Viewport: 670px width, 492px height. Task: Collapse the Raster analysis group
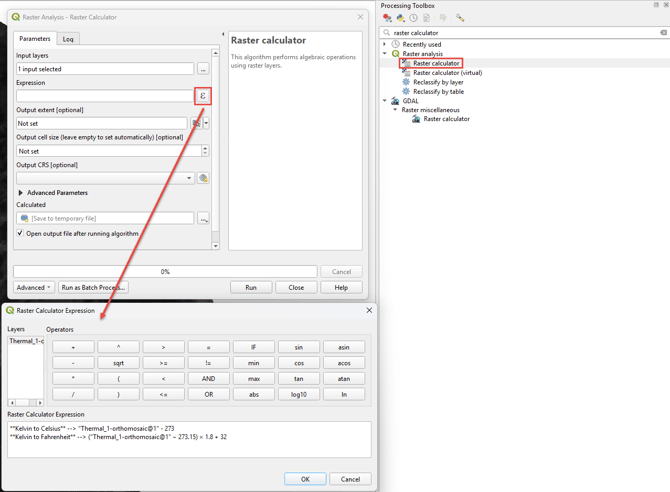coord(385,53)
